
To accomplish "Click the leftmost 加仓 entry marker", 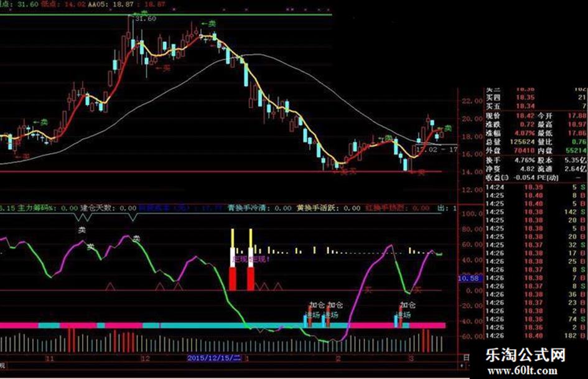I will tap(317, 305).
